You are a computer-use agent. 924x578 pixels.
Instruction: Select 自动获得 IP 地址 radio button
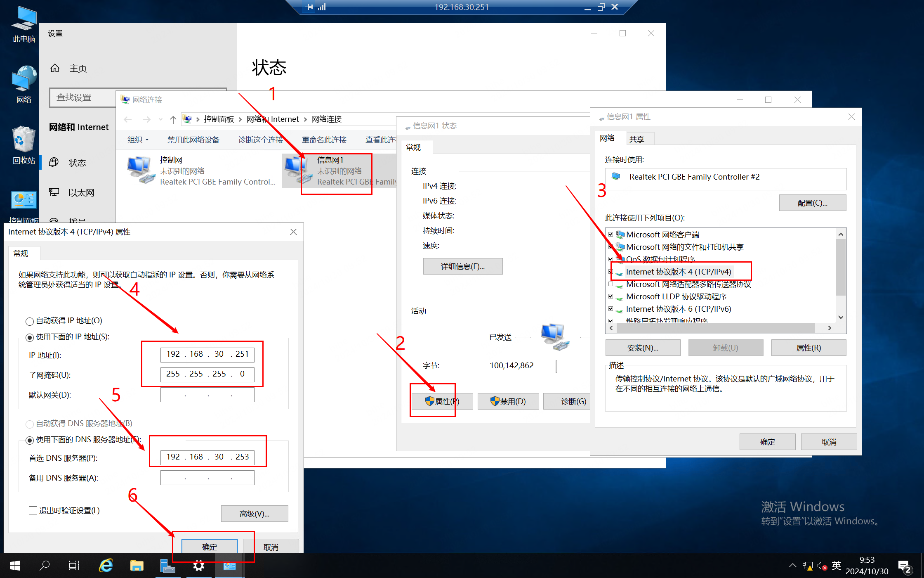tap(30, 321)
